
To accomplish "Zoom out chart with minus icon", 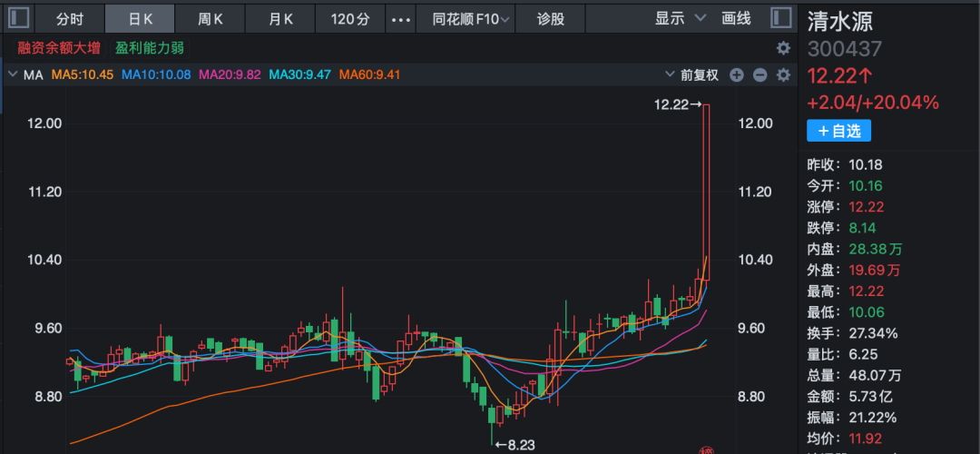I will pyautogui.click(x=759, y=74).
